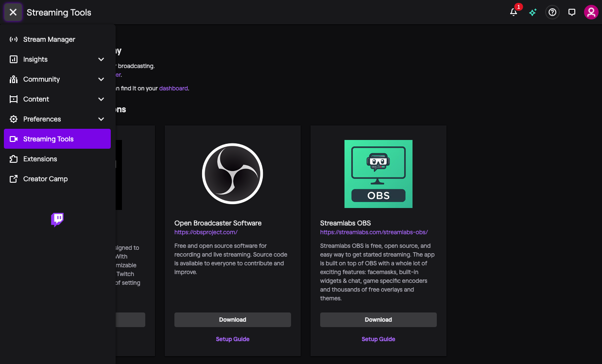Close the navigation menu with X icon

[x=13, y=12]
